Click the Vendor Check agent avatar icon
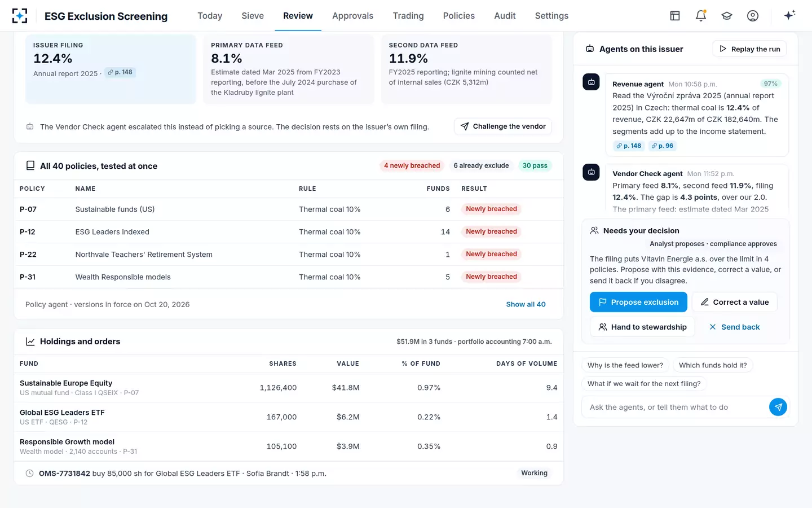812x508 pixels. coord(591,172)
